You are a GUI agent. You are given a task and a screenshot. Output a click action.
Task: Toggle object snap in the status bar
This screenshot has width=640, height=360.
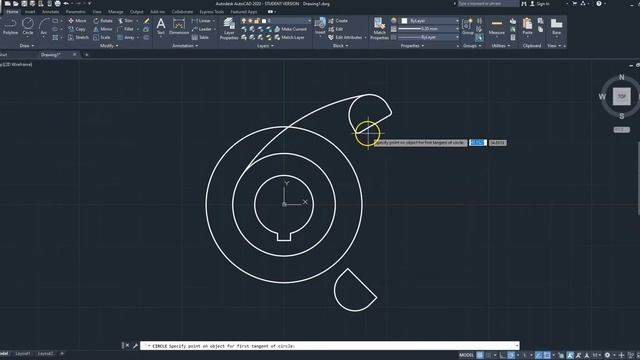coord(547,355)
